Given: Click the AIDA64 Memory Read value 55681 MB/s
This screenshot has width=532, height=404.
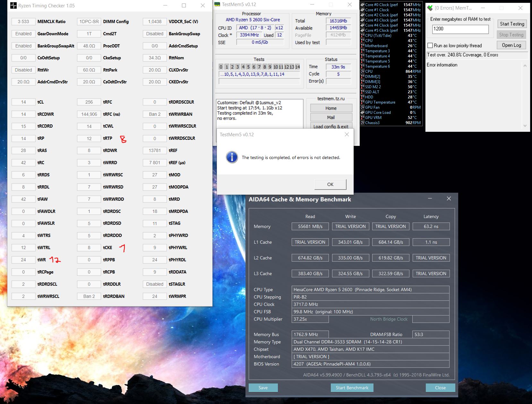Looking at the screenshot, I should point(310,226).
